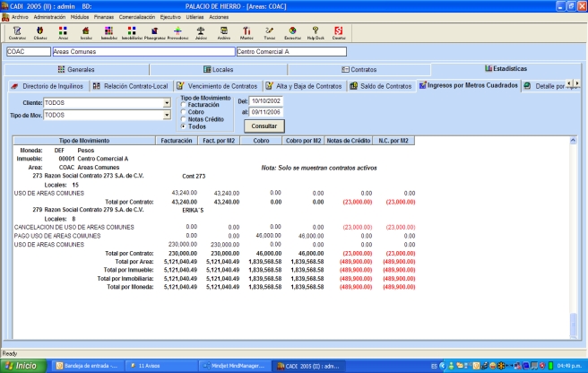The width and height of the screenshot is (588, 373).
Task: Switch to the Saldo de Contratos tab
Action: click(381, 85)
